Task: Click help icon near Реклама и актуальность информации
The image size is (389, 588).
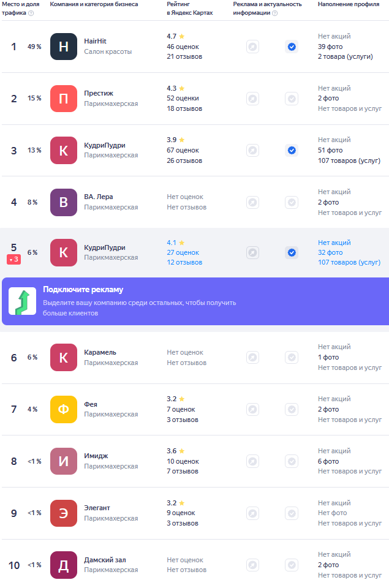Action: tap(274, 12)
